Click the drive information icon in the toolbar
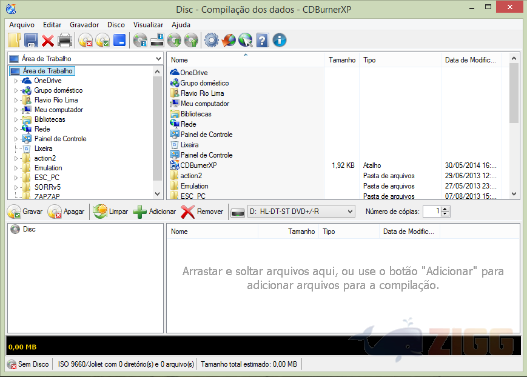 tap(157, 40)
